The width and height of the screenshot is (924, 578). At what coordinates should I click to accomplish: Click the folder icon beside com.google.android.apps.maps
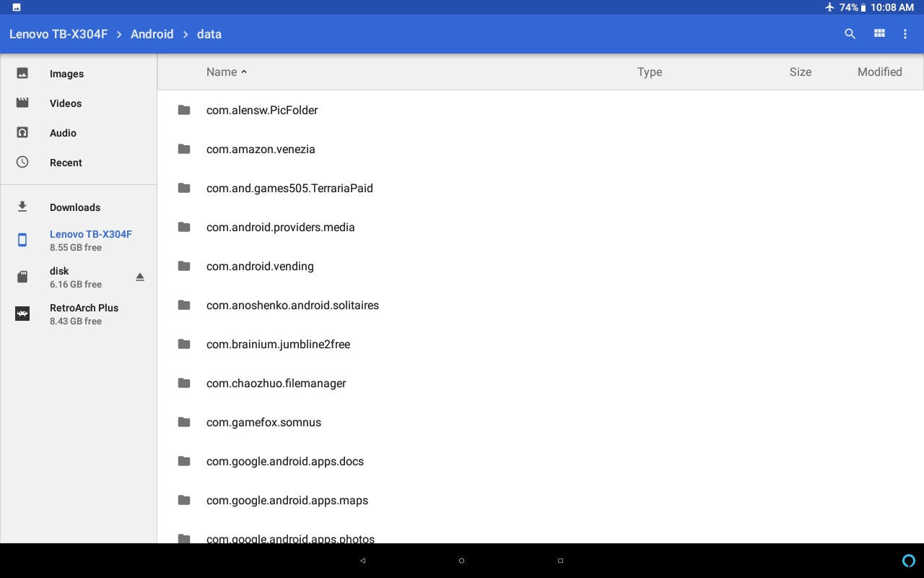[x=184, y=500]
